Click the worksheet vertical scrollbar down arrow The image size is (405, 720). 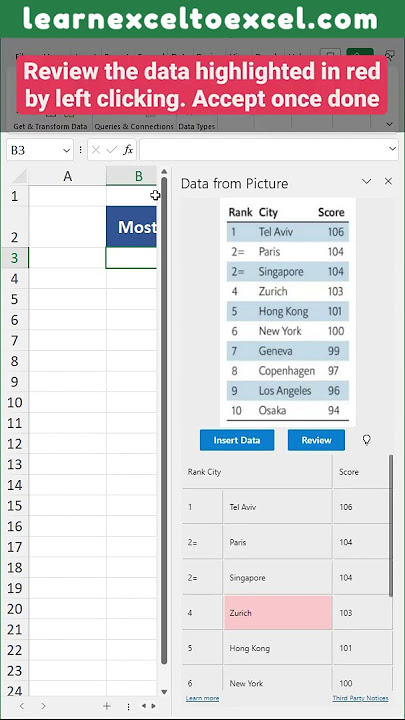coord(164,692)
